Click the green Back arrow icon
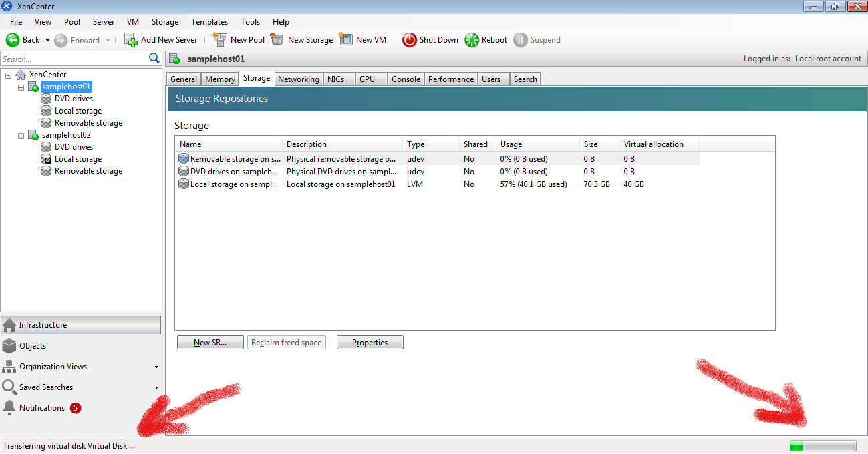 [13, 40]
